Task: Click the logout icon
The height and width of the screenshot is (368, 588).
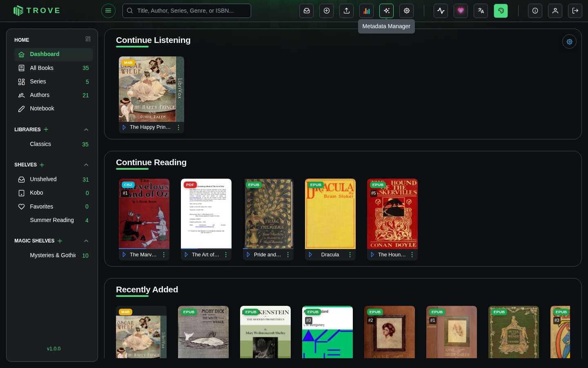Action: (x=575, y=11)
